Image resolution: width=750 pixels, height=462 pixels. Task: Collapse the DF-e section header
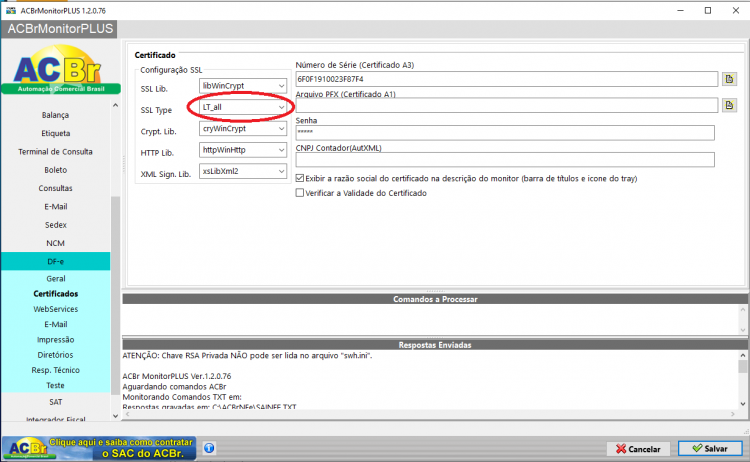pyautogui.click(x=55, y=262)
